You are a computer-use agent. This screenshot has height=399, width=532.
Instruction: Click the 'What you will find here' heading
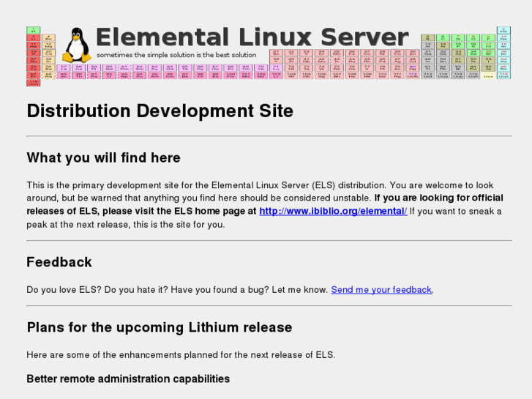(x=103, y=158)
